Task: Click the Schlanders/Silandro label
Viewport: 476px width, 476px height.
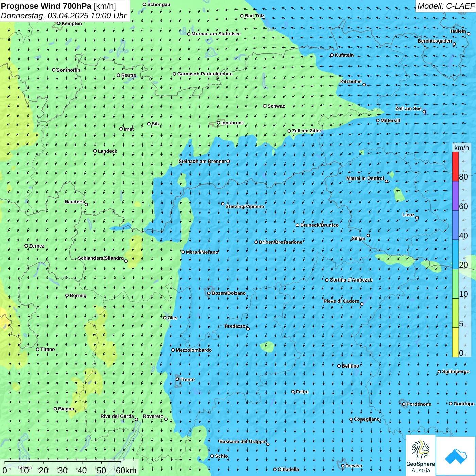Action: (x=101, y=258)
